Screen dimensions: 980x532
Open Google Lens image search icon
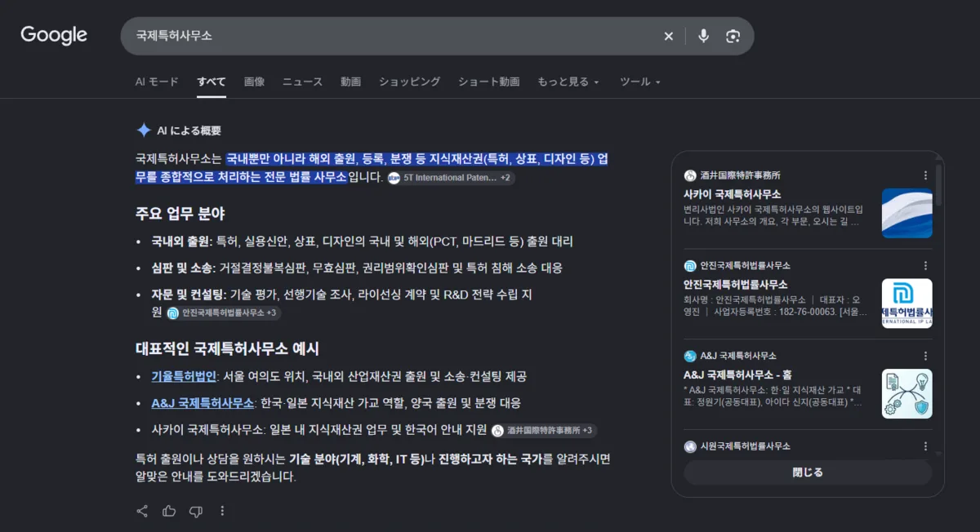(x=733, y=36)
